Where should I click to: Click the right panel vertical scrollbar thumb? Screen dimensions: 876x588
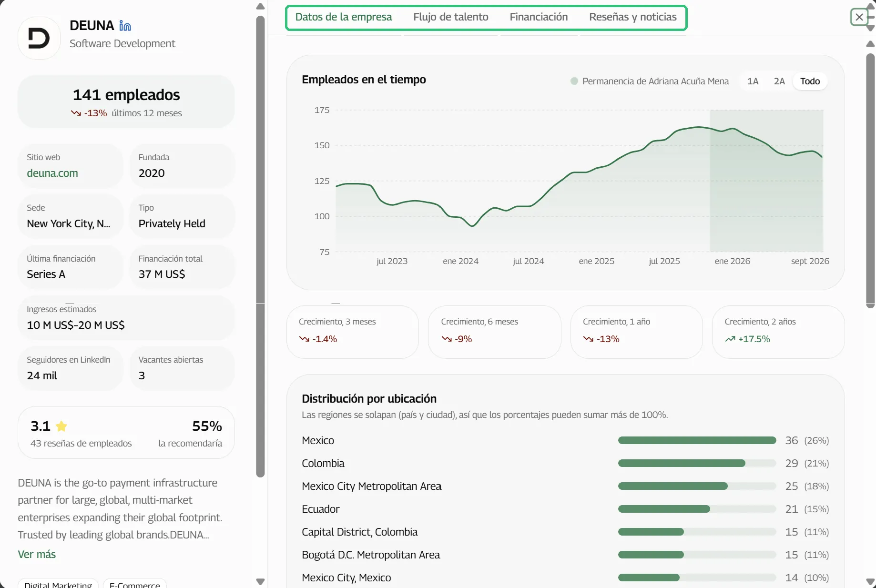tap(870, 180)
